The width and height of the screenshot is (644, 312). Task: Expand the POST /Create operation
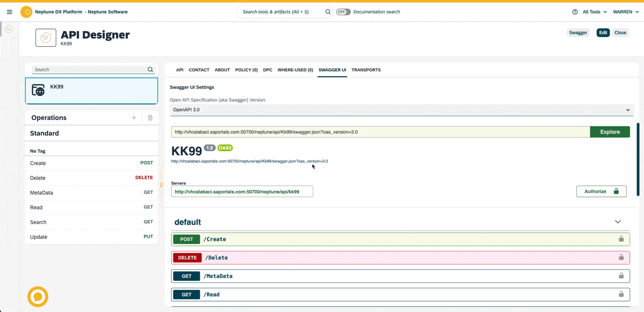coord(400,239)
